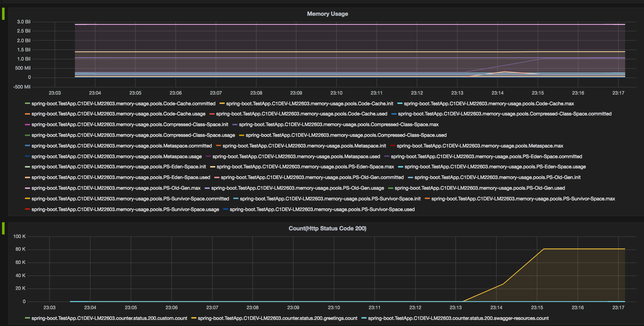This screenshot has width=644, height=326.
Task: Select the PS-Eden-Space.init legend label
Action: click(x=119, y=167)
